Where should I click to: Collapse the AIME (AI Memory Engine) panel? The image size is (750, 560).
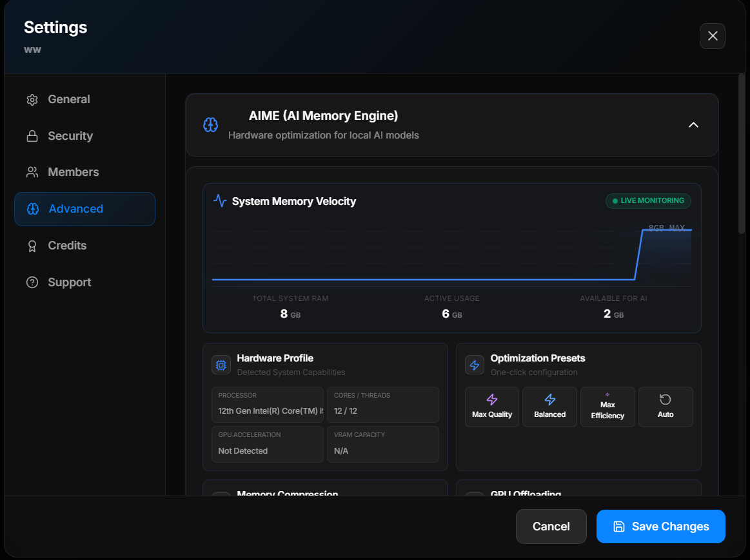[x=693, y=125]
